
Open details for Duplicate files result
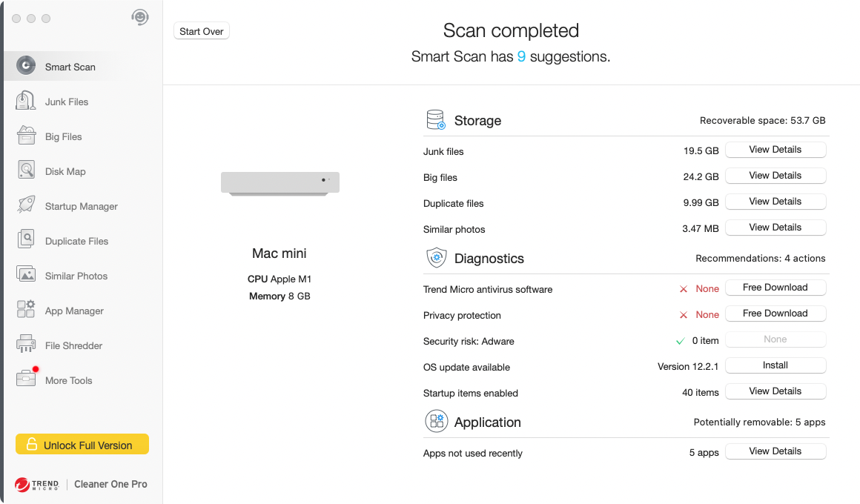point(775,202)
